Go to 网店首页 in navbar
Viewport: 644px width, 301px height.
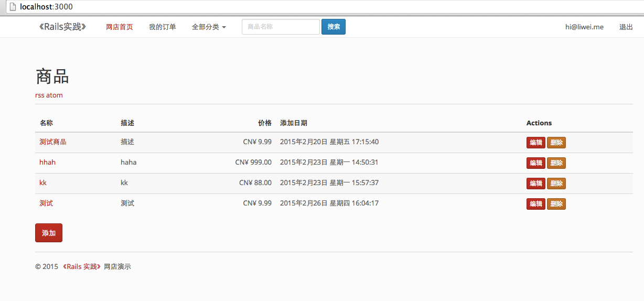120,27
